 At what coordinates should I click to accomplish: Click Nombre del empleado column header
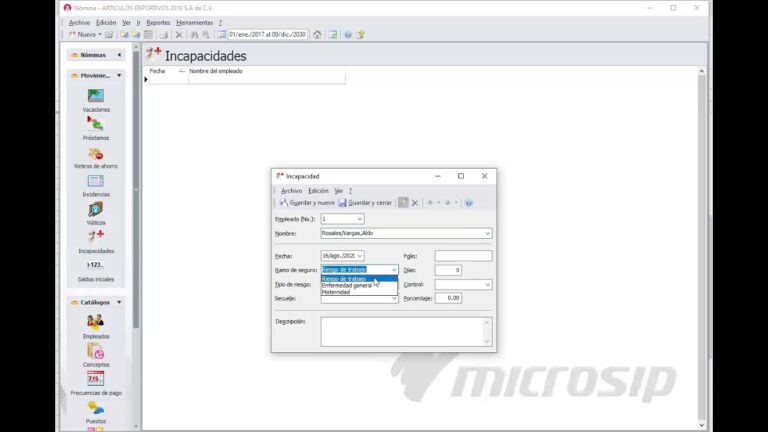point(266,71)
